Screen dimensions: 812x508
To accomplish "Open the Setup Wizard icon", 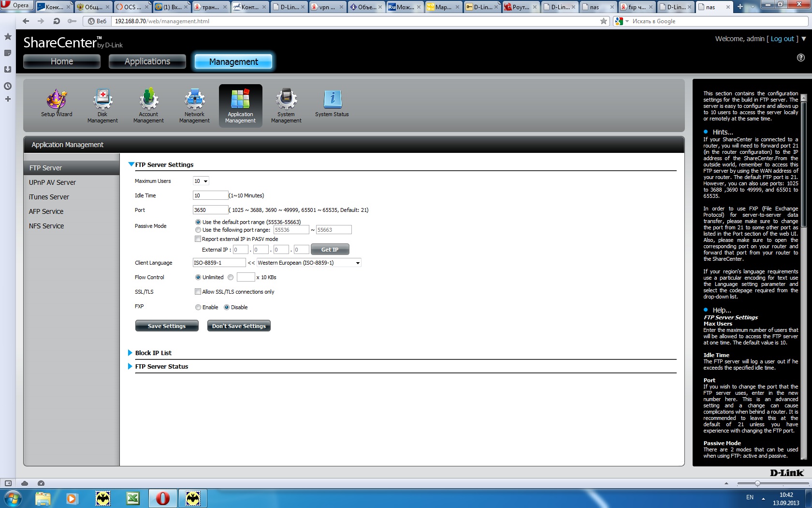I will 57,103.
